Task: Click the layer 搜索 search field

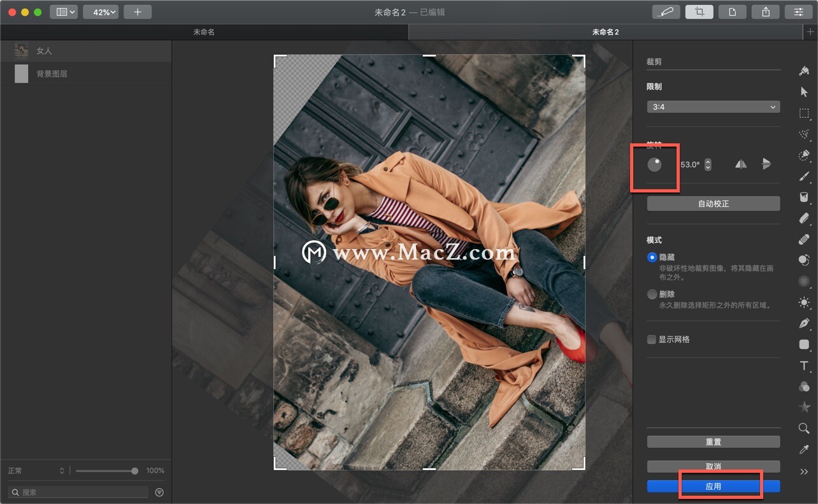Action: [78, 492]
